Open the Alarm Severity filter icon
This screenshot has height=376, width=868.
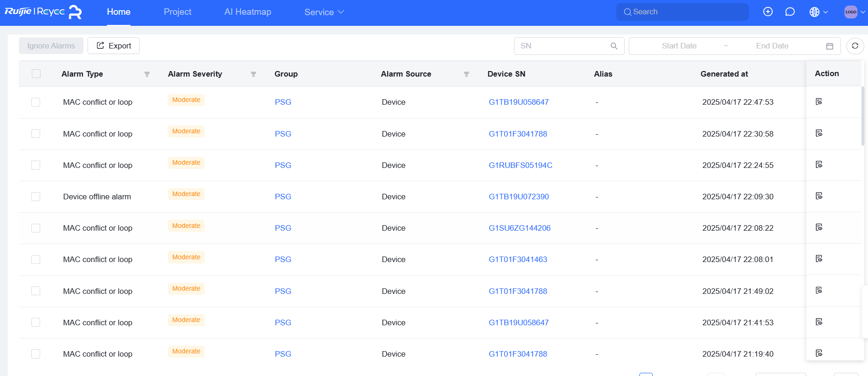tap(254, 74)
